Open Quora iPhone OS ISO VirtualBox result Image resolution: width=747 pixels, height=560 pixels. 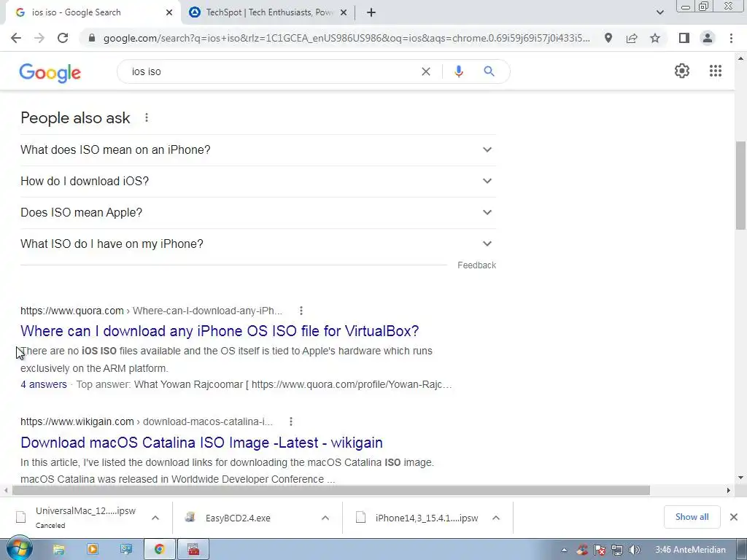pos(220,331)
